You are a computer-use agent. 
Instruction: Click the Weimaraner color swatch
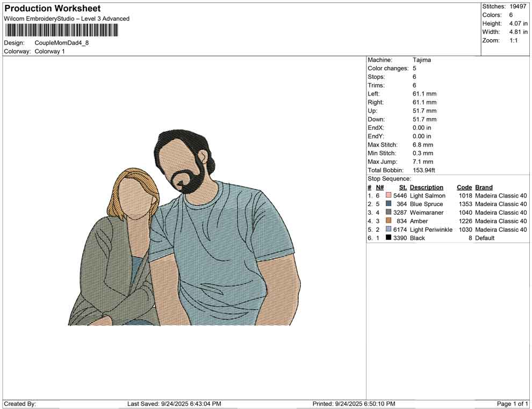pyautogui.click(x=389, y=212)
